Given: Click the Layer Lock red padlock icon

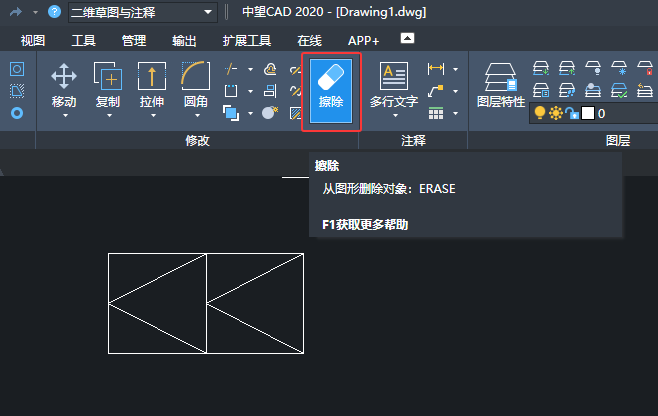Looking at the screenshot, I should click(x=645, y=68).
